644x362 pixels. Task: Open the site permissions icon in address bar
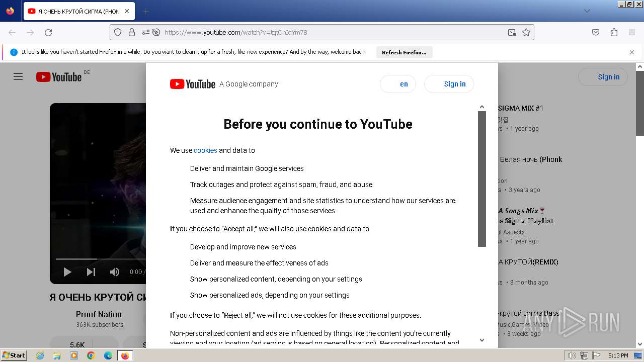click(145, 32)
